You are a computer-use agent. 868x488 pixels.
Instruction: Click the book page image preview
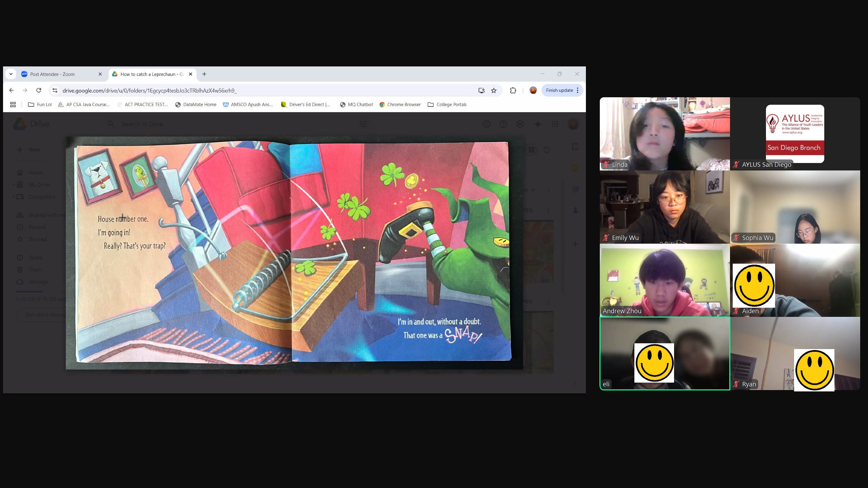tap(294, 253)
